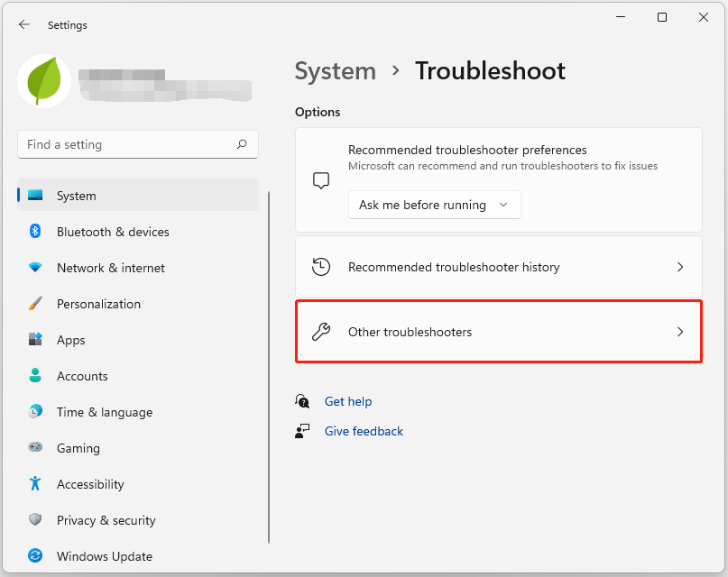
Task: Click the history clock icon
Action: coord(321,267)
